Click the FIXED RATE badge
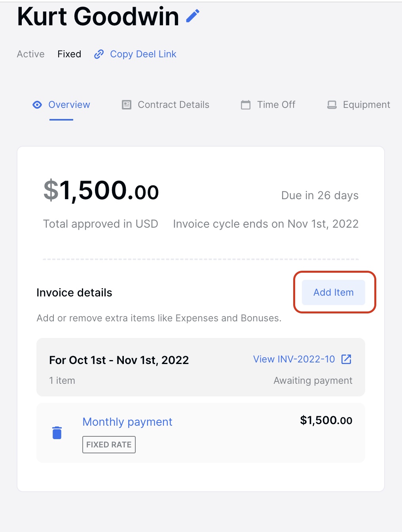Screen dimensions: 402x532 coord(108,444)
